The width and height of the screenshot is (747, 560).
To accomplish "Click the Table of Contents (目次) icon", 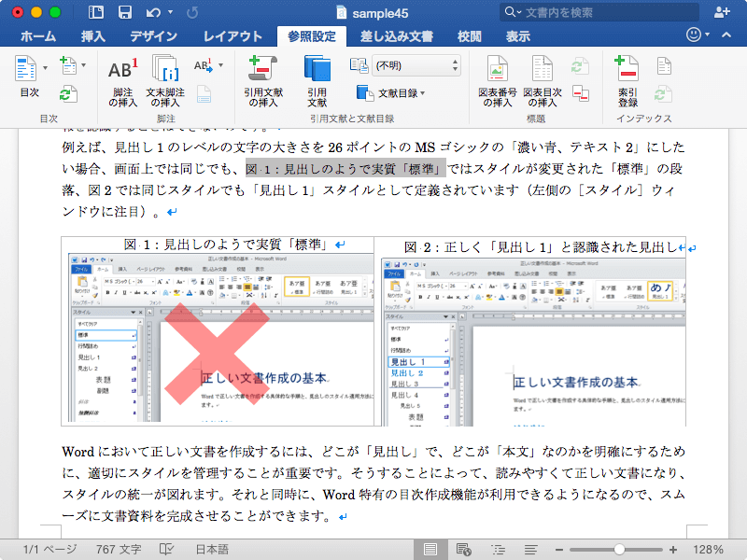I will click(x=26, y=68).
